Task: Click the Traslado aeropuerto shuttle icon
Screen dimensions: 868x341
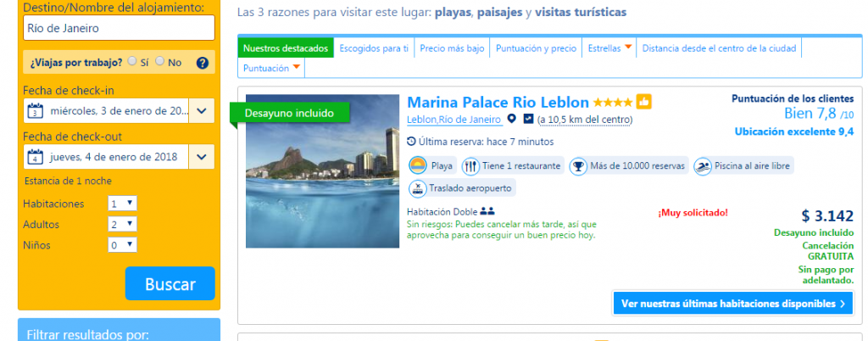Action: (418, 188)
